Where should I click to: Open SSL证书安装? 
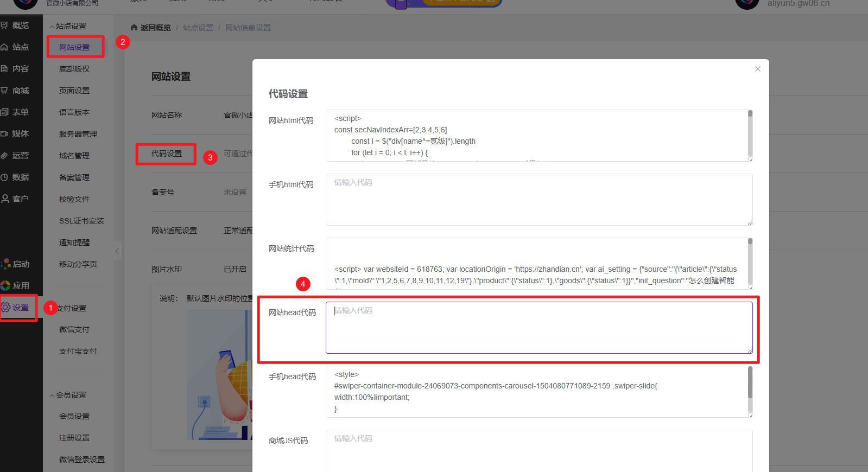coord(81,221)
